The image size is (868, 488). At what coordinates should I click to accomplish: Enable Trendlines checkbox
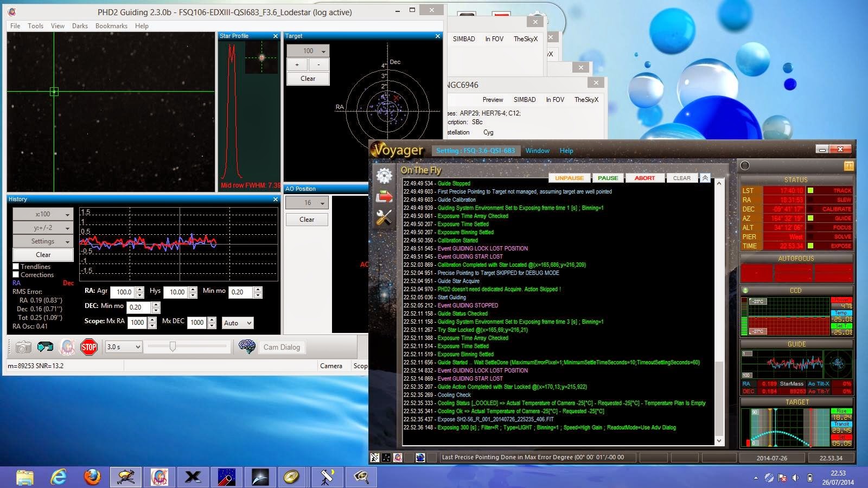[x=16, y=267]
